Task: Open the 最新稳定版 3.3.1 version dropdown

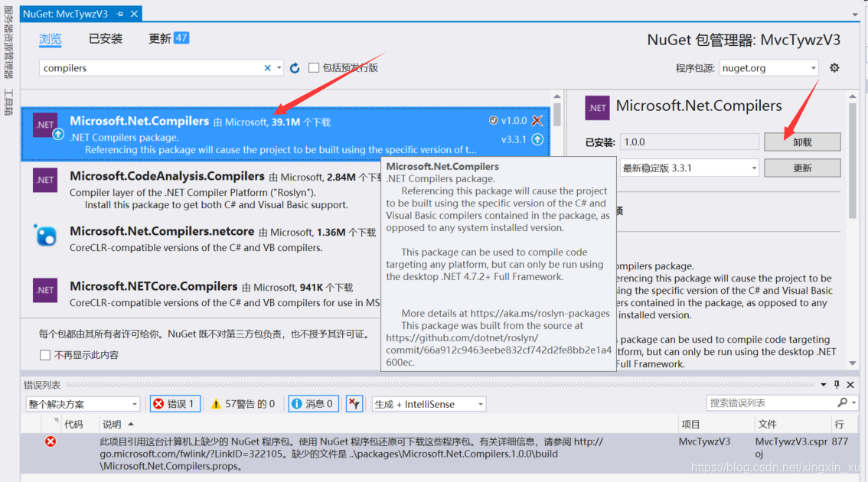Action: 689,168
